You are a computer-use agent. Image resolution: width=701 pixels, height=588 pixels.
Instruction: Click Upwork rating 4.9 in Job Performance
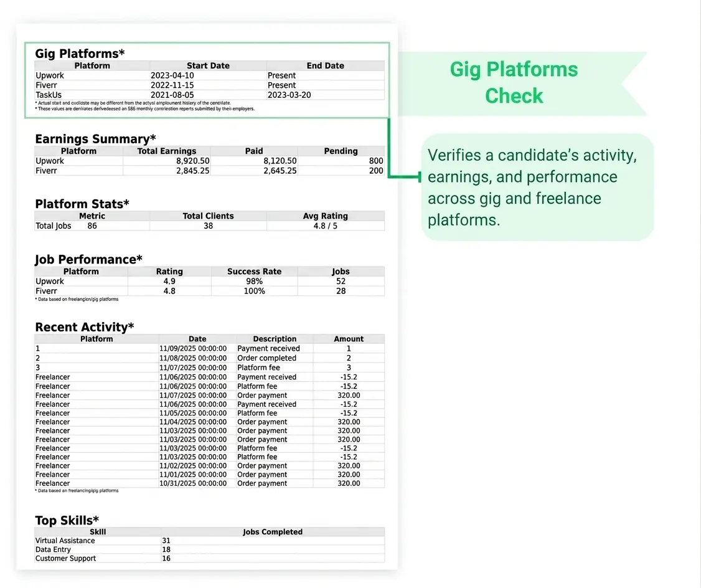coord(169,281)
